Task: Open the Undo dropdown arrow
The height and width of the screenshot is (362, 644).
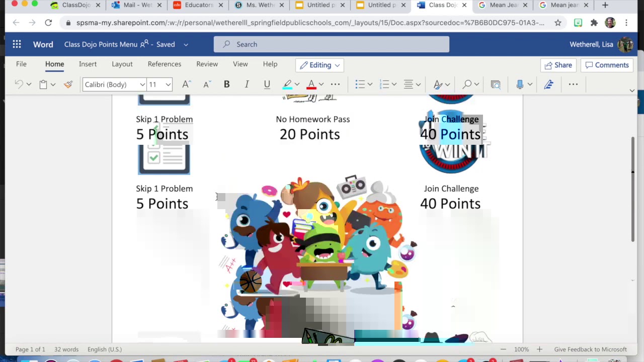Action: 29,84
